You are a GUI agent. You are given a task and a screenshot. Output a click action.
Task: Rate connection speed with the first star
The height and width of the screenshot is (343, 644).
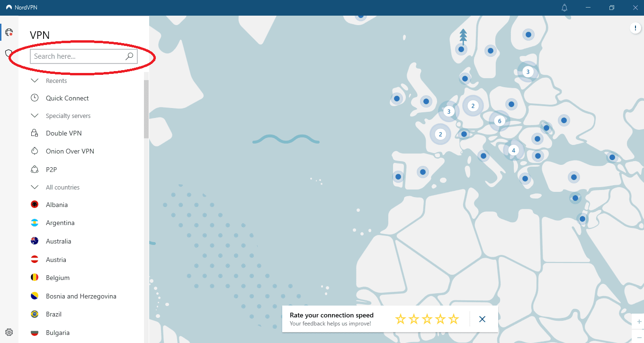[401, 319]
